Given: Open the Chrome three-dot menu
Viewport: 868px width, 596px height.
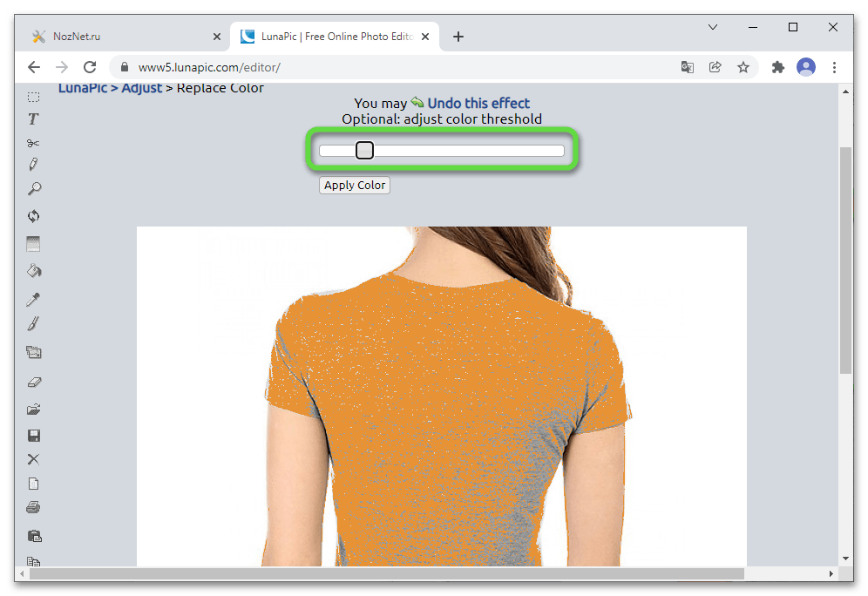Looking at the screenshot, I should coord(834,67).
